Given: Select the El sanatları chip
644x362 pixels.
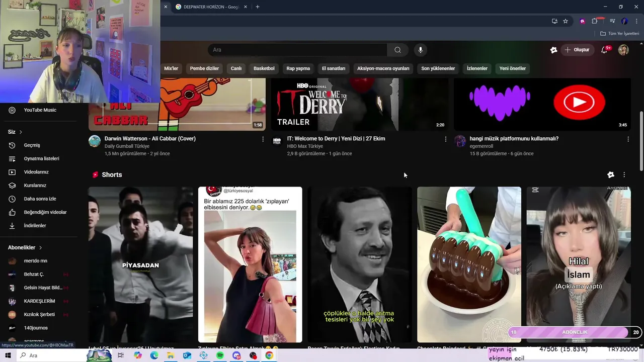Looking at the screenshot, I should 334,68.
